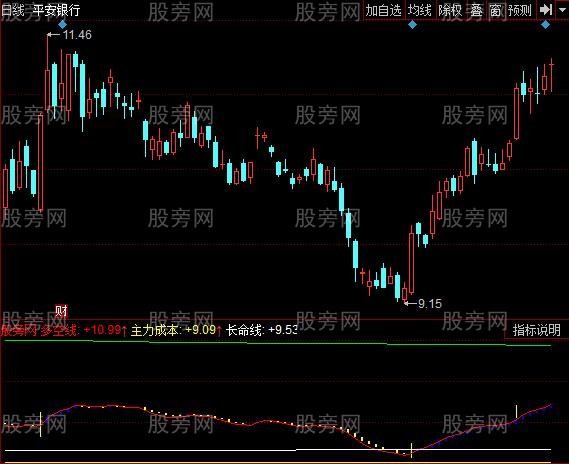569x464 pixels.
Task: Click the jump-to-end arrow icon
Action: (545, 10)
